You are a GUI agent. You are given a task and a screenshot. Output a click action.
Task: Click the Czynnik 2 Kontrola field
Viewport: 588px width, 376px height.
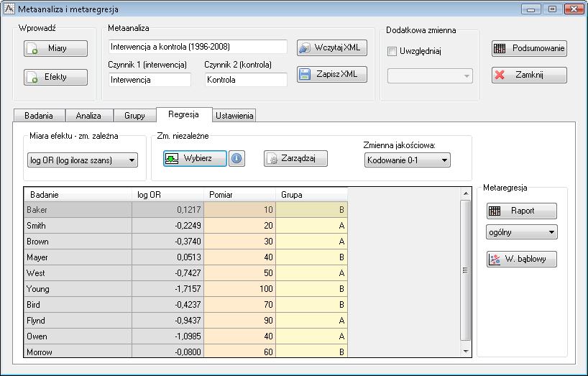click(x=246, y=80)
